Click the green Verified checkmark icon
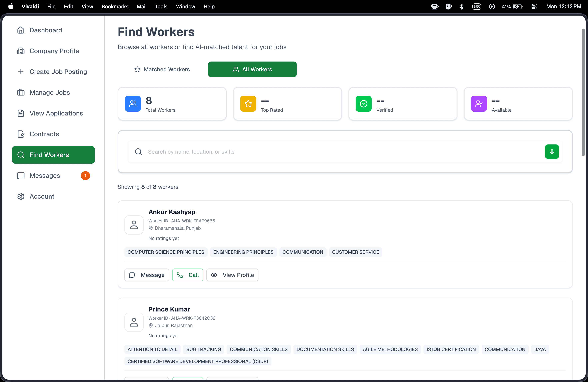The image size is (588, 382). [x=363, y=104]
